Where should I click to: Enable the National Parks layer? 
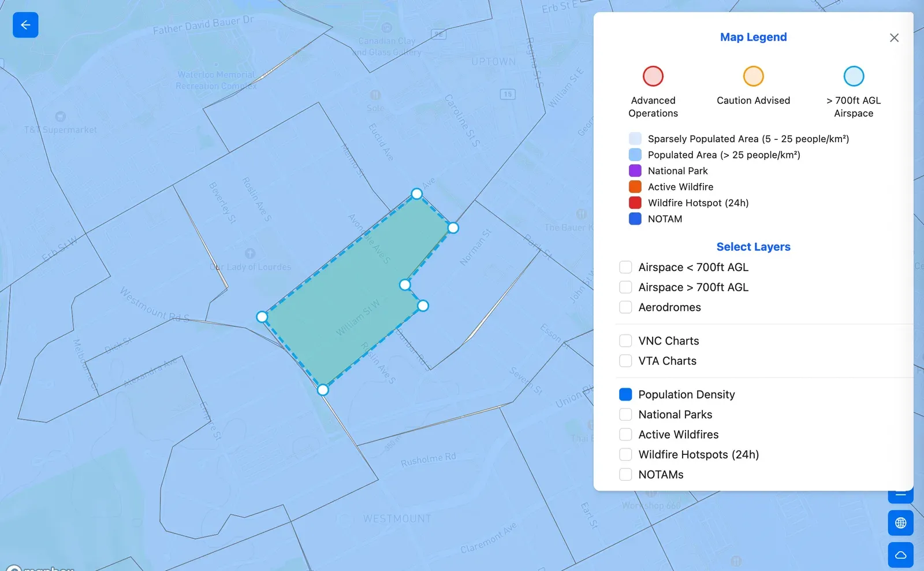click(625, 414)
